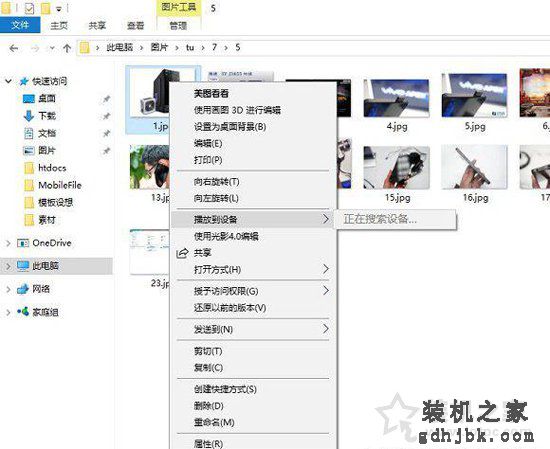Expand the 授予访问权限(G) submenu arrow

pyautogui.click(x=326, y=291)
